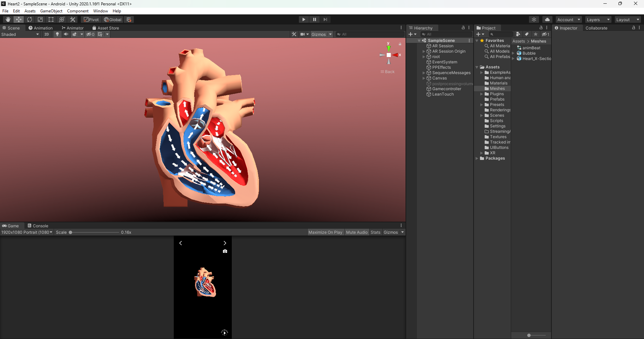Adjust the Game view Scale slider
The height and width of the screenshot is (339, 644).
click(x=70, y=232)
